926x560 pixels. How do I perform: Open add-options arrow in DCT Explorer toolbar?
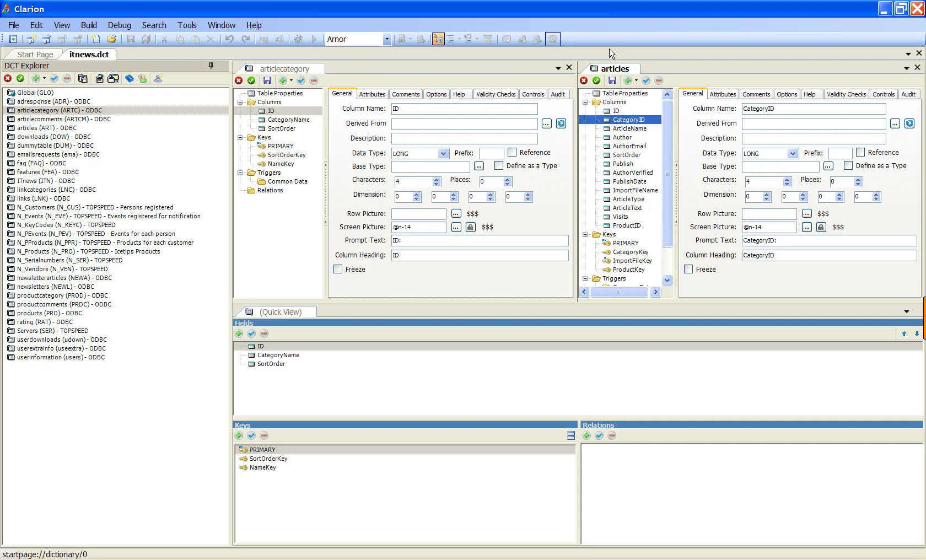[x=45, y=79]
